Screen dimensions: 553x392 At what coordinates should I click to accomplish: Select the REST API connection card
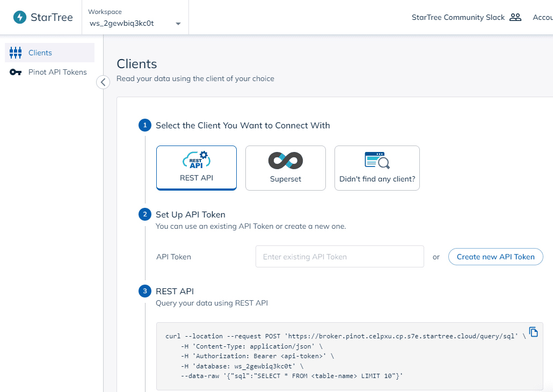click(x=196, y=168)
